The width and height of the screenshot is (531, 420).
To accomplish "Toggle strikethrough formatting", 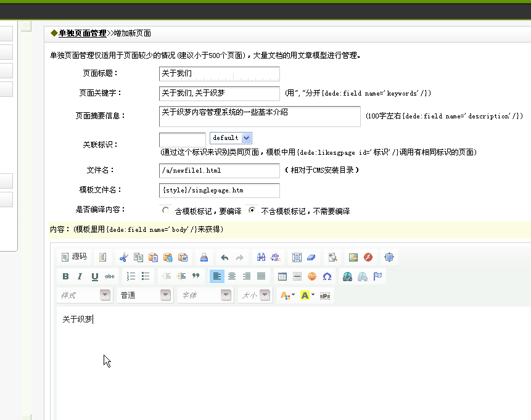I will [110, 276].
